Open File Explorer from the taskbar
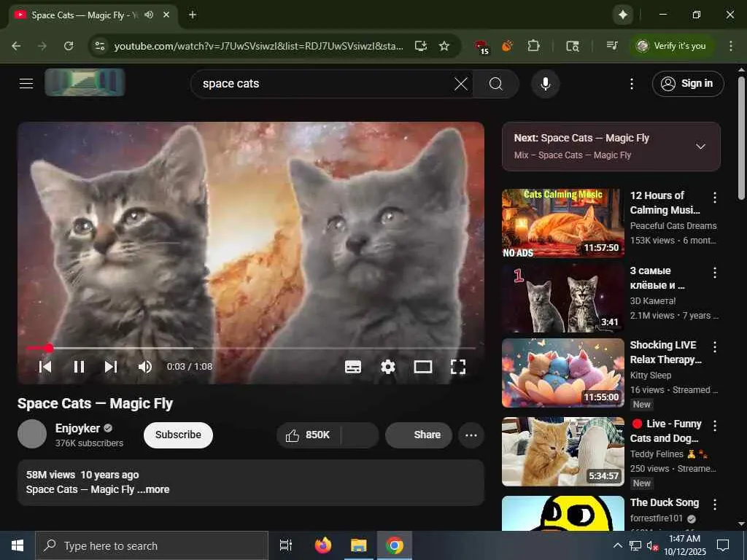The width and height of the screenshot is (747, 560). point(359,545)
